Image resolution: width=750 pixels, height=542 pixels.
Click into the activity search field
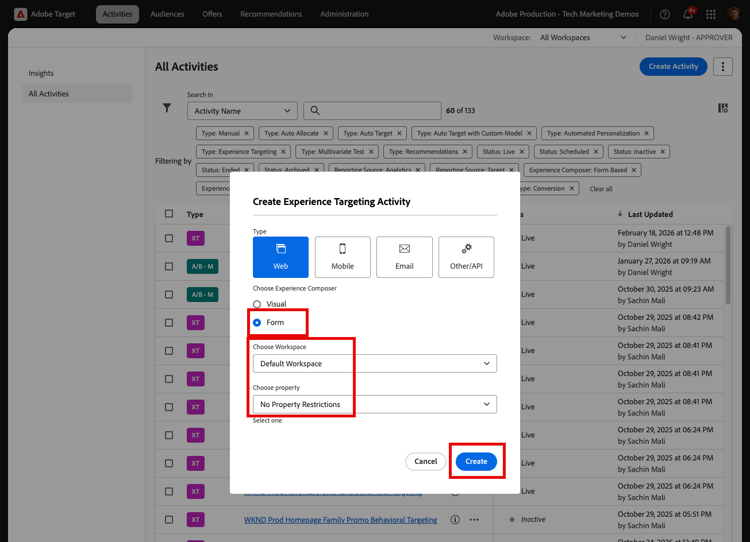click(372, 111)
